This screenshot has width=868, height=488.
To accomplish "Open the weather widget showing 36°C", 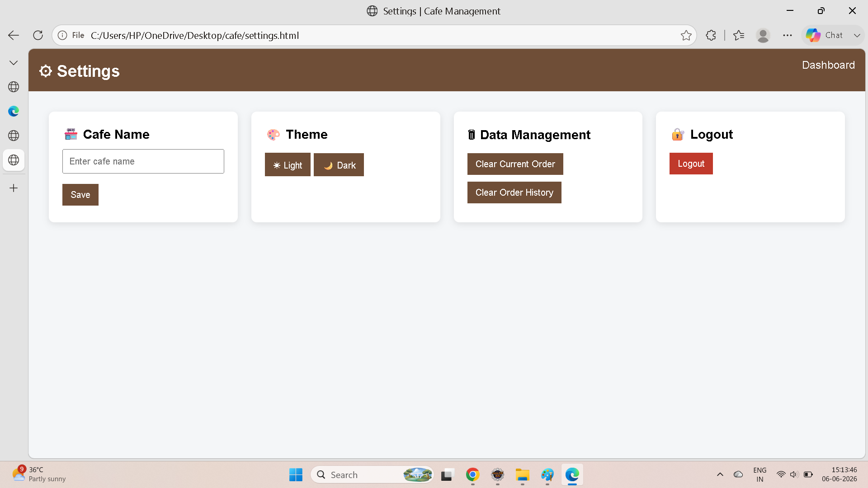I will click(39, 474).
